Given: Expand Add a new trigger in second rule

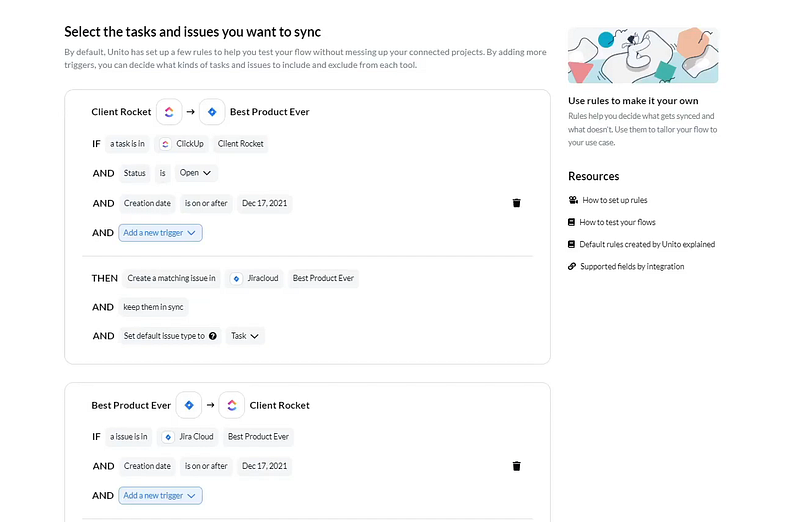Looking at the screenshot, I should pos(161,495).
